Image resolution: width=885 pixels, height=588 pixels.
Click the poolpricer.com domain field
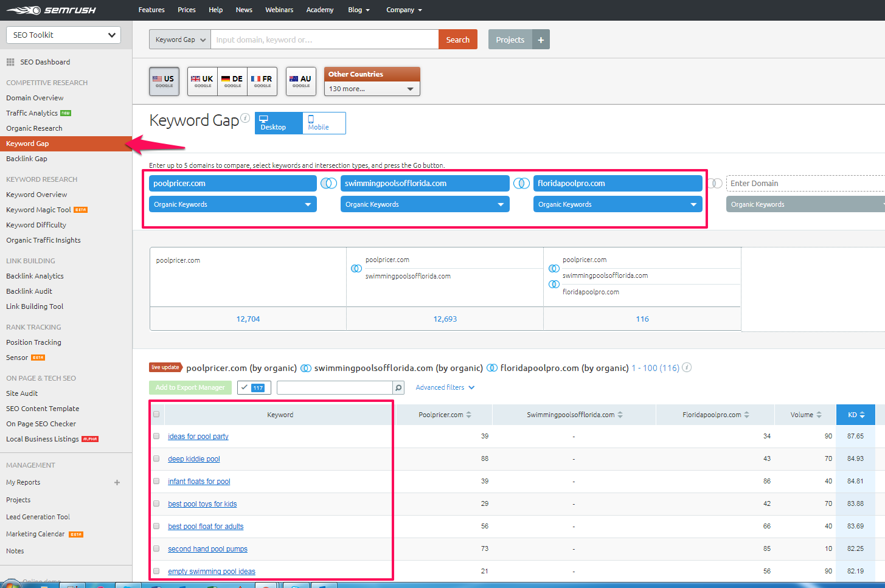(232, 183)
